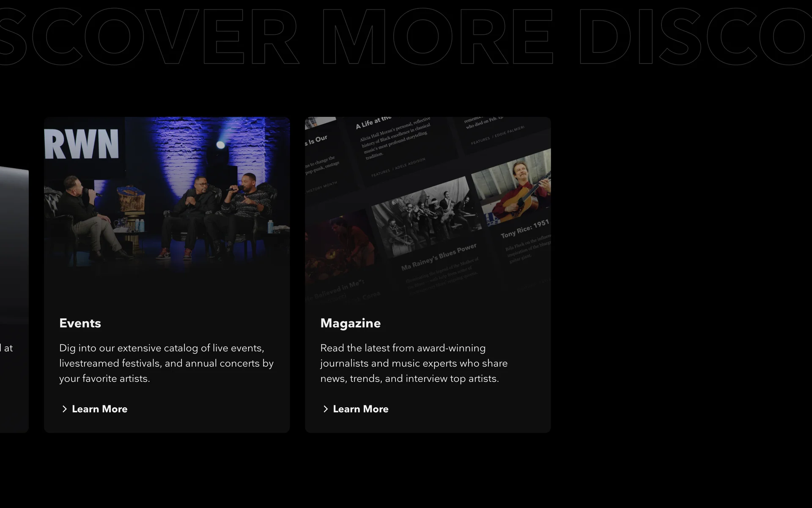Image resolution: width=812 pixels, height=508 pixels.
Task: Click the RWN sign in Events photo
Action: pos(82,144)
